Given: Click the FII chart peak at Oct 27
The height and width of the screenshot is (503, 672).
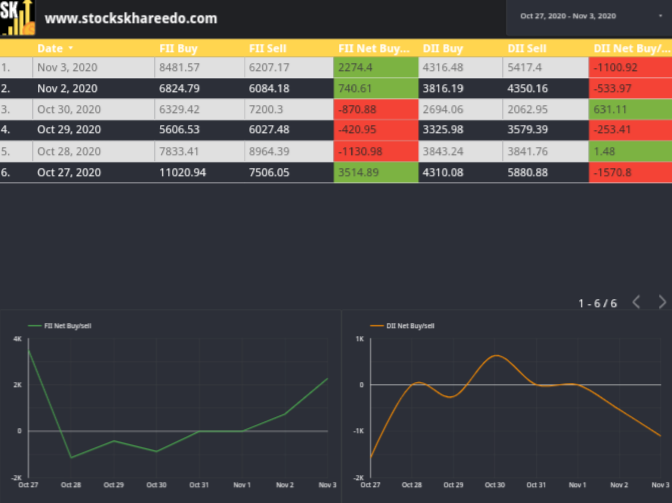Looking at the screenshot, I should pos(29,350).
